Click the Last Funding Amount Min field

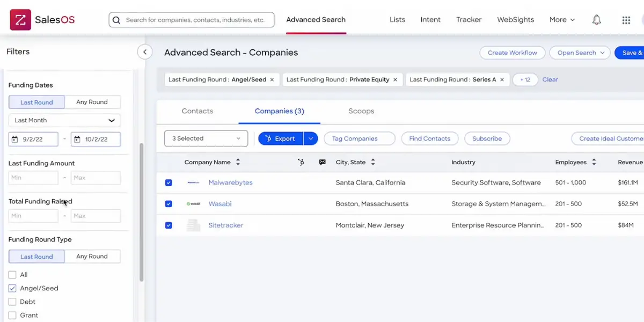pyautogui.click(x=33, y=178)
